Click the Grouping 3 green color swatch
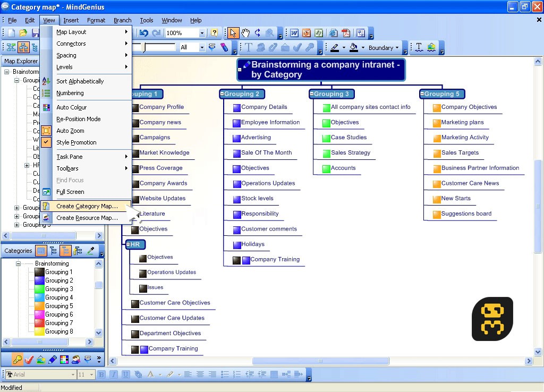Screen dimensions: 544x392 click(40, 289)
